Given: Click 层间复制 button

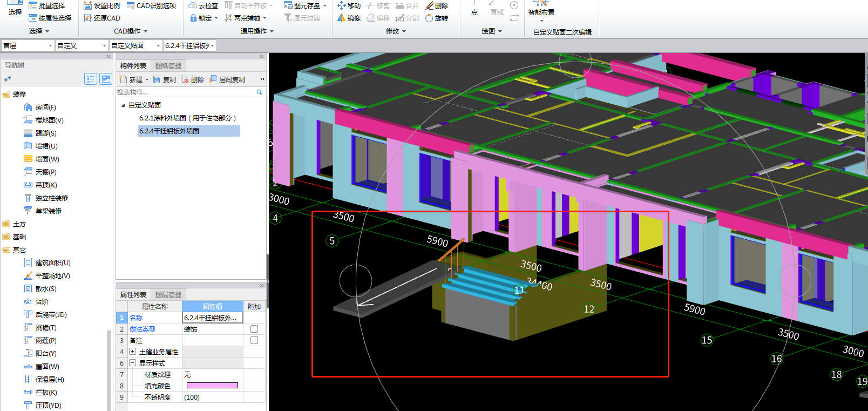Looking at the screenshot, I should 227,79.
